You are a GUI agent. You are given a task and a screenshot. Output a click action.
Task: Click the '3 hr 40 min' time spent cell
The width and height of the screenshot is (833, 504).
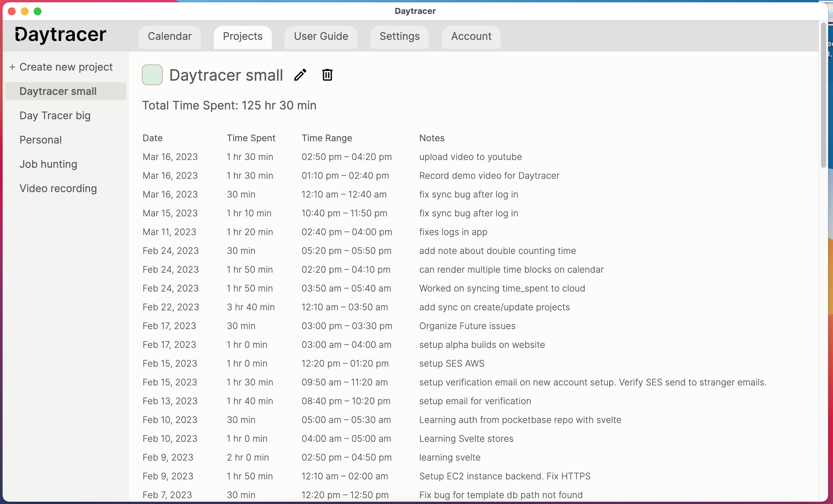(x=250, y=307)
